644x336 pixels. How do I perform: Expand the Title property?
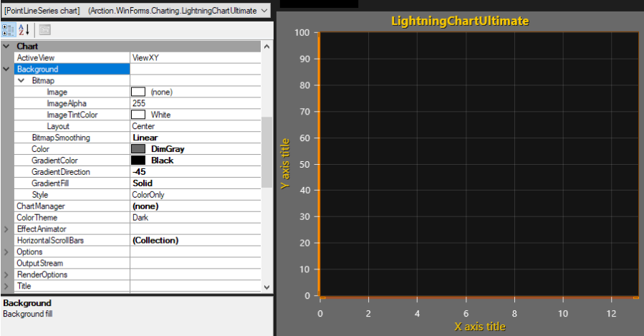tap(6, 286)
